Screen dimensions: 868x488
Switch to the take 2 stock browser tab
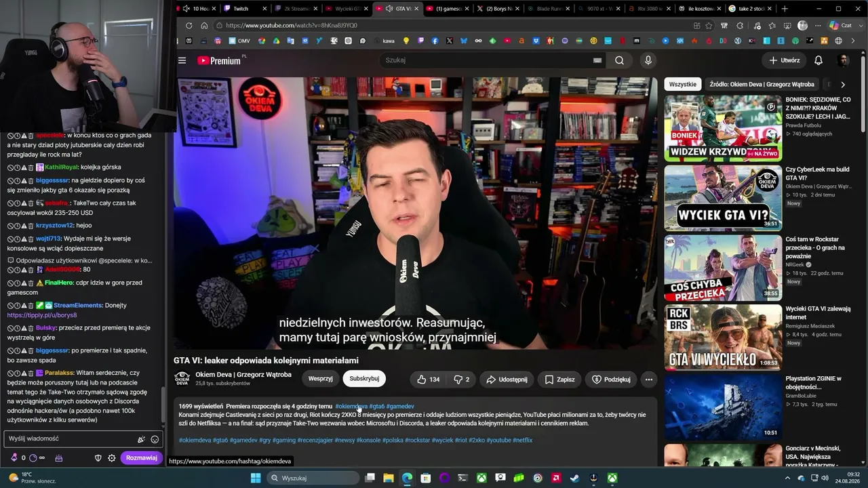coord(749,9)
